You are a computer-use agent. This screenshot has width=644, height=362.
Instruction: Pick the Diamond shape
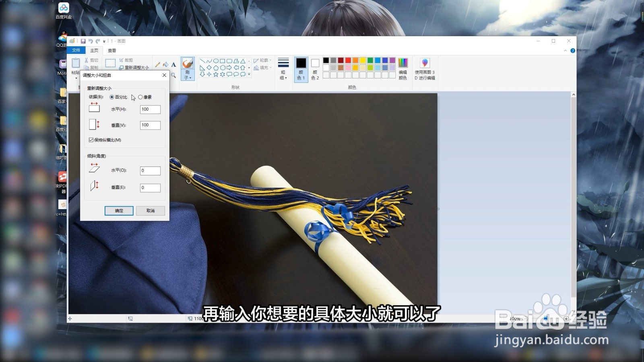click(x=209, y=68)
